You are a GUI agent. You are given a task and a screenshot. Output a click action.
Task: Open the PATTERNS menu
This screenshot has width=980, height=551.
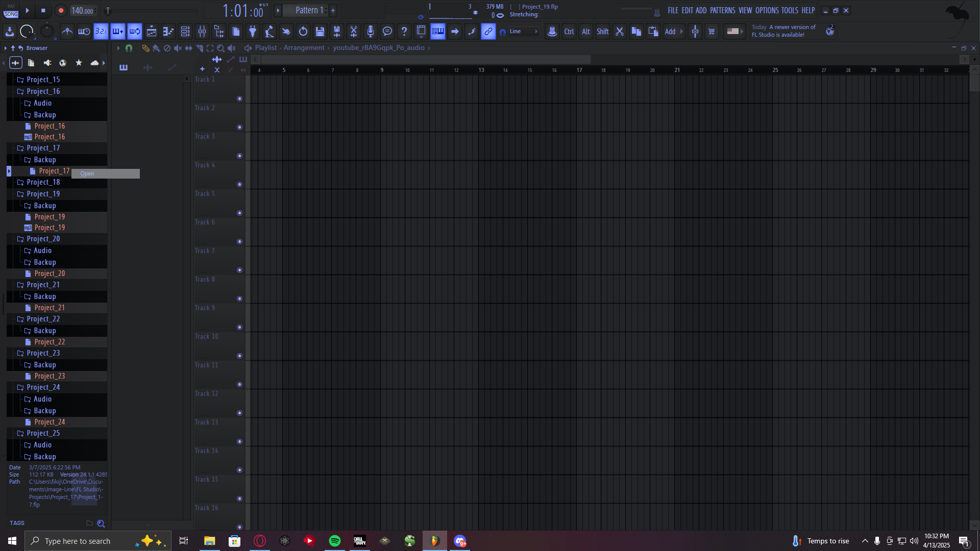pos(722,10)
